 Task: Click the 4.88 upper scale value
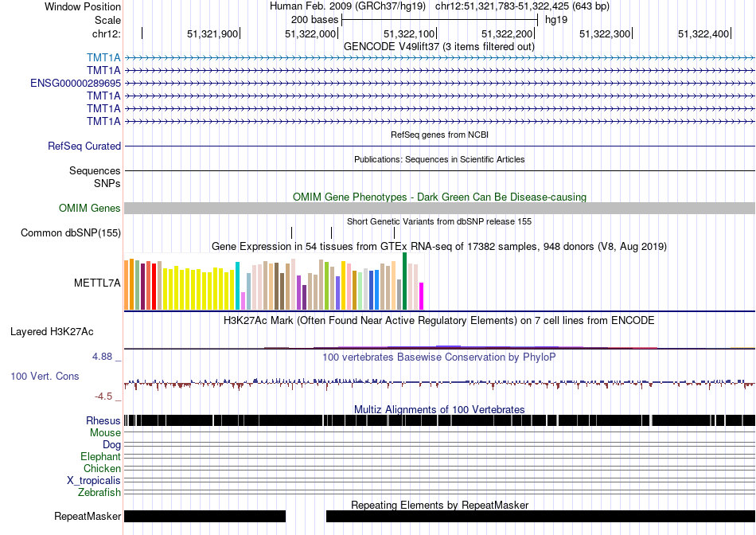(x=102, y=357)
